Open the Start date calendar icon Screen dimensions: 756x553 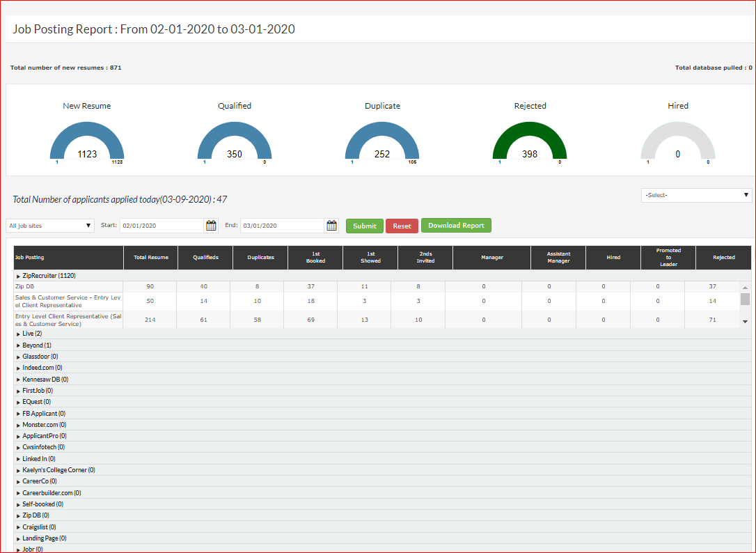click(211, 226)
